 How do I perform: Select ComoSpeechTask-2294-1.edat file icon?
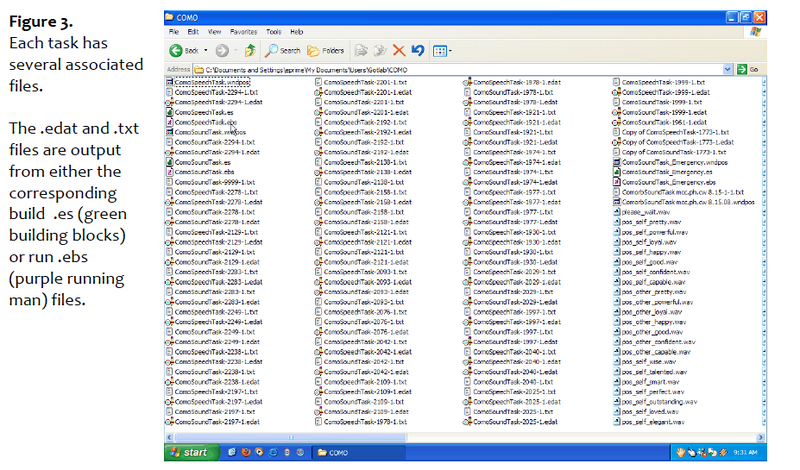coord(169,102)
